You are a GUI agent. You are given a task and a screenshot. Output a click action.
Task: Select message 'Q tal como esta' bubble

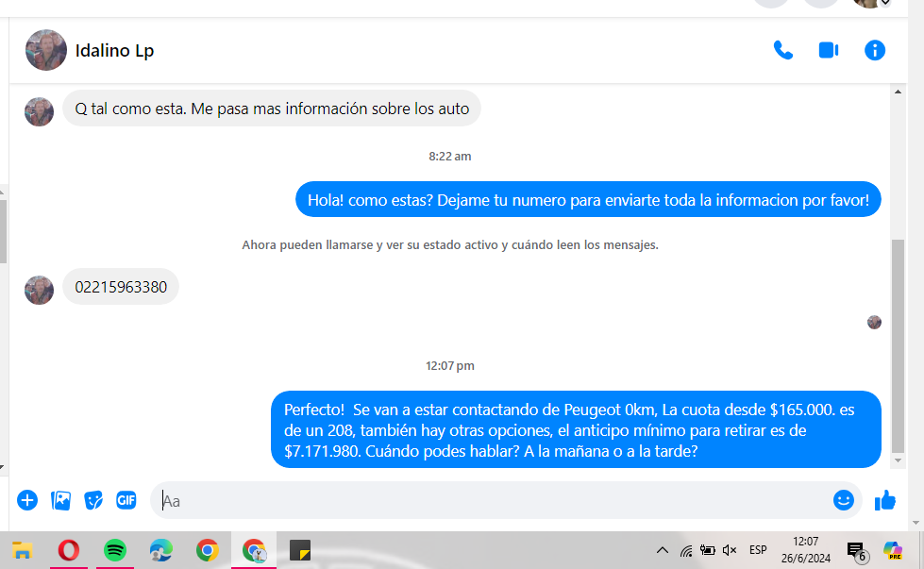272,109
